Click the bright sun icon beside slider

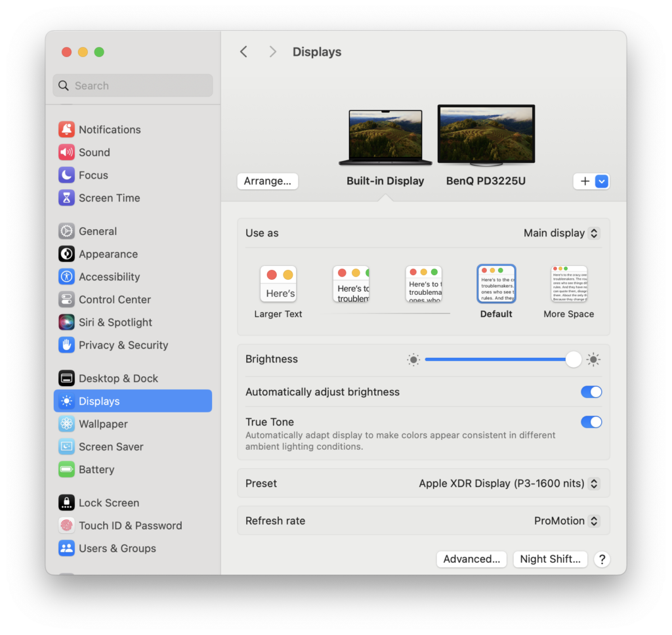point(593,359)
